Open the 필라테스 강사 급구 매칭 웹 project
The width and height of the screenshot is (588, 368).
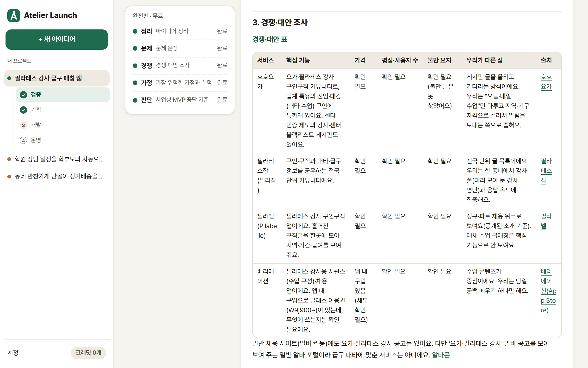pos(57,78)
